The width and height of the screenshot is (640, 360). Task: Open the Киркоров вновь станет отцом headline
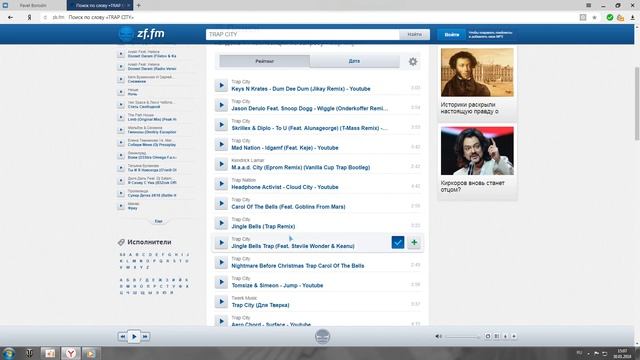(x=473, y=186)
